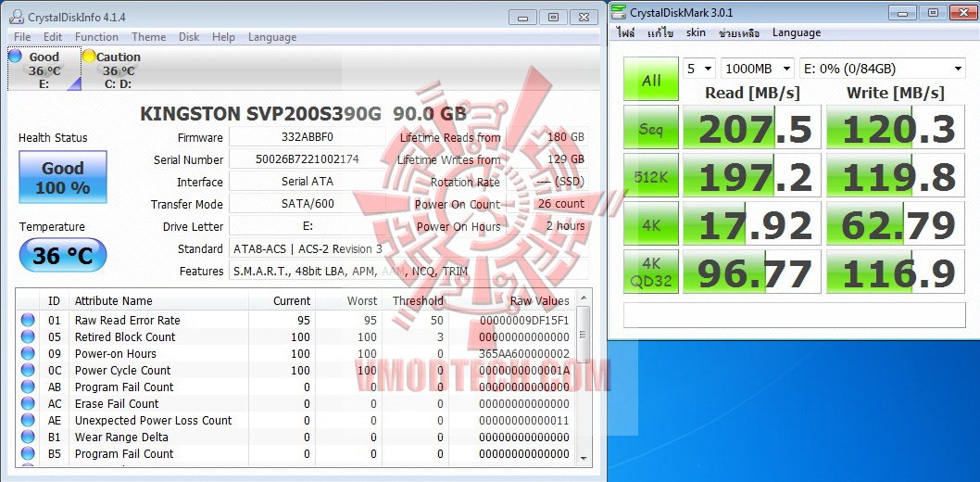
Task: Click the Attribute Name column header
Action: tap(158, 300)
